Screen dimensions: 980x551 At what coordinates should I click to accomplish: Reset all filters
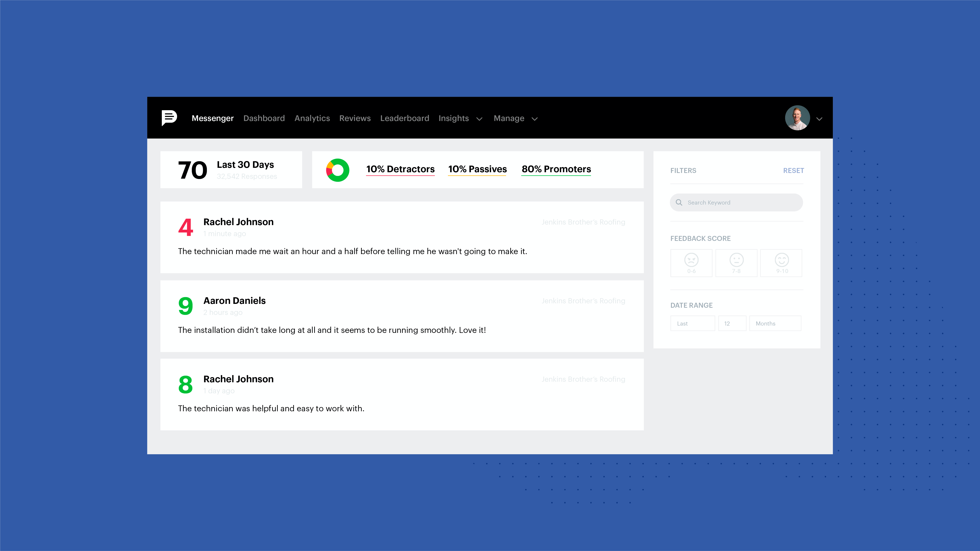[793, 170]
